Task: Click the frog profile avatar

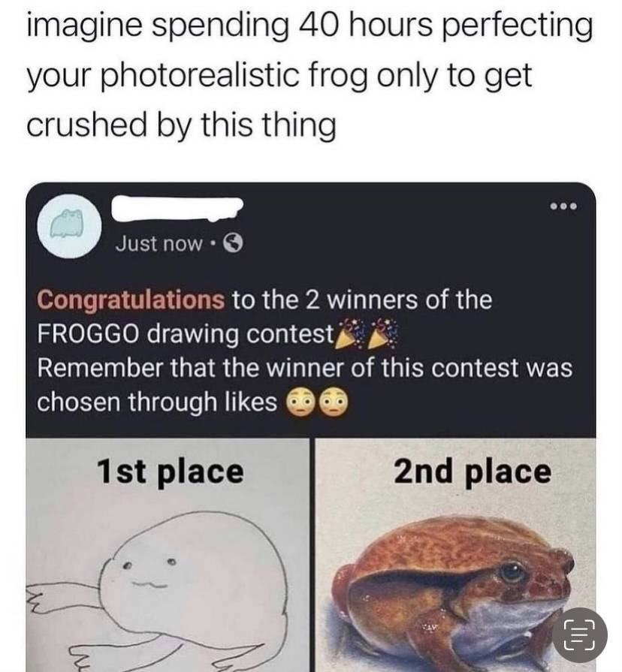Action: 69,226
